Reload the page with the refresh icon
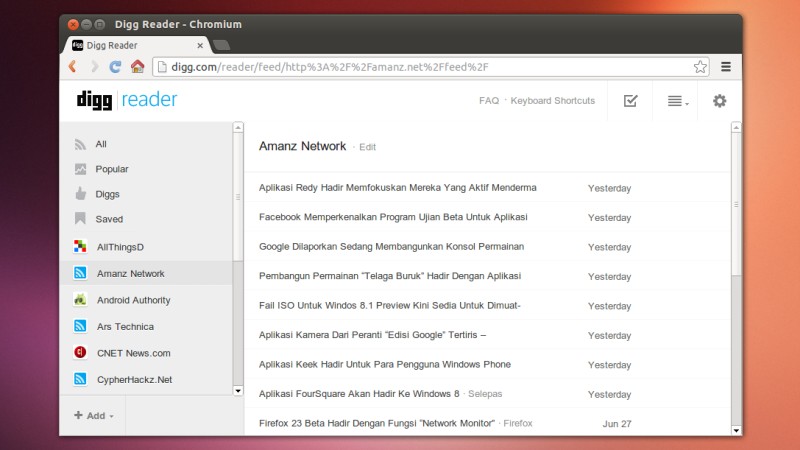The width and height of the screenshot is (800, 450). click(115, 66)
